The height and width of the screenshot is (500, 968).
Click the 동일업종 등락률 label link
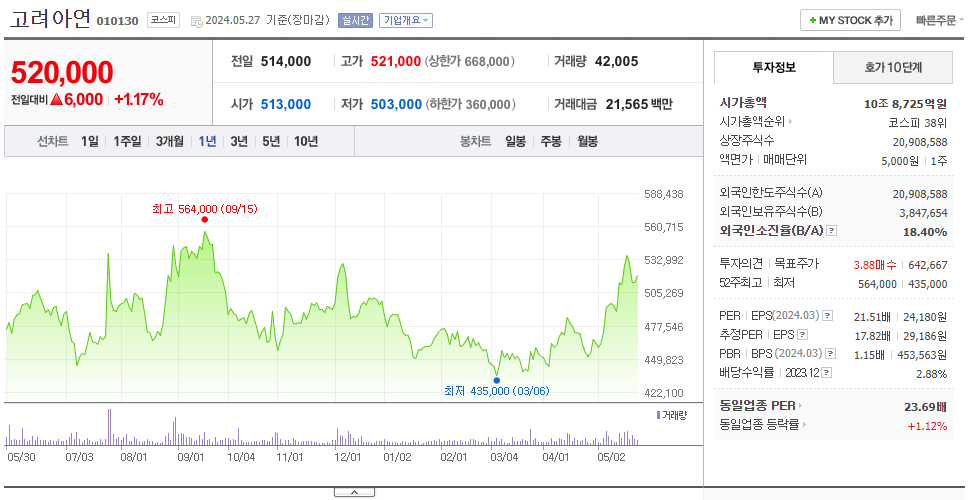759,425
